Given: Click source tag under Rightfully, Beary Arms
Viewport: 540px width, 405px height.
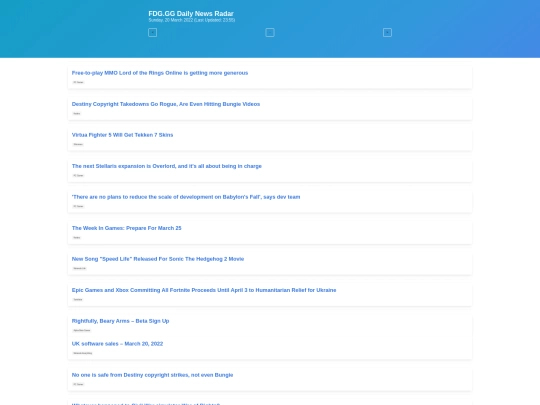Looking at the screenshot, I should 82,330.
